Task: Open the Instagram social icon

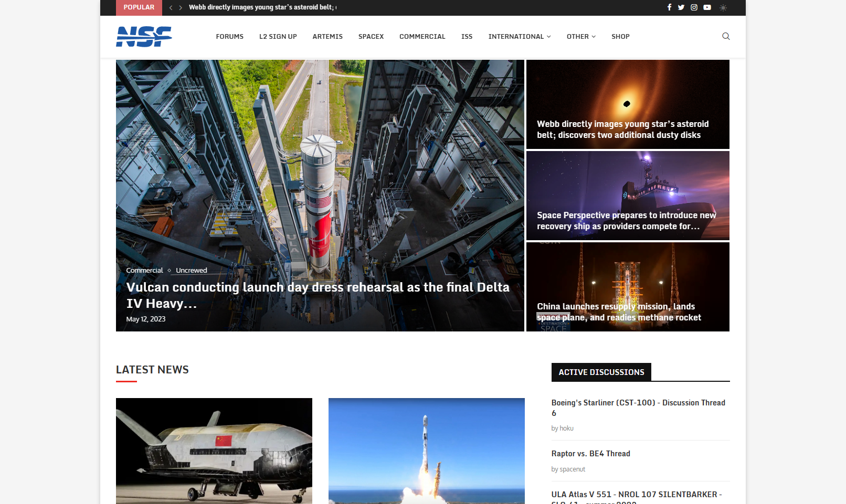Action: coord(694,7)
